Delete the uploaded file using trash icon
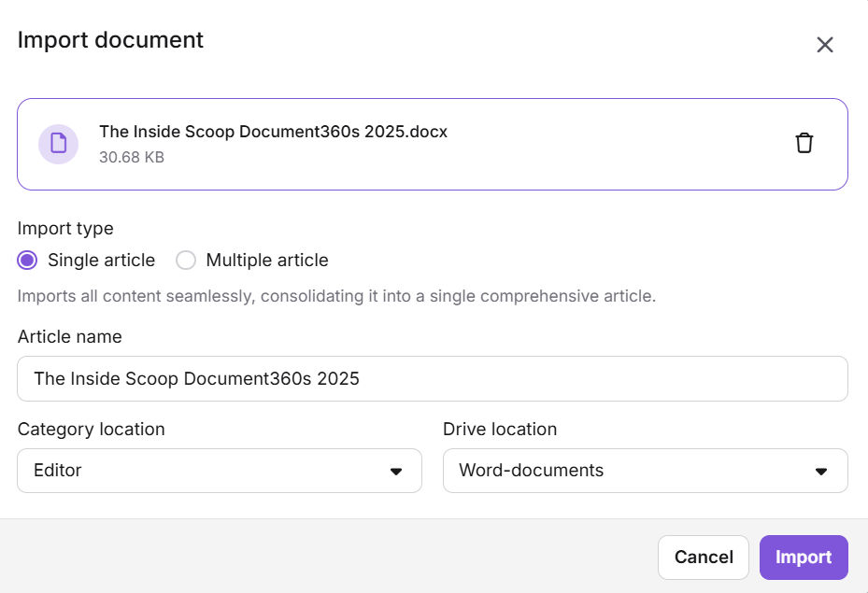The height and width of the screenshot is (593, 868). [804, 142]
